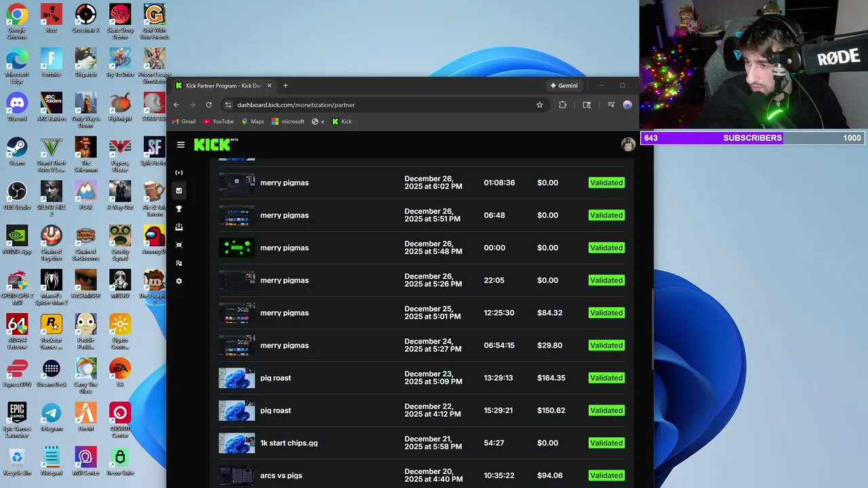Select Discord desktop icon

17,108
